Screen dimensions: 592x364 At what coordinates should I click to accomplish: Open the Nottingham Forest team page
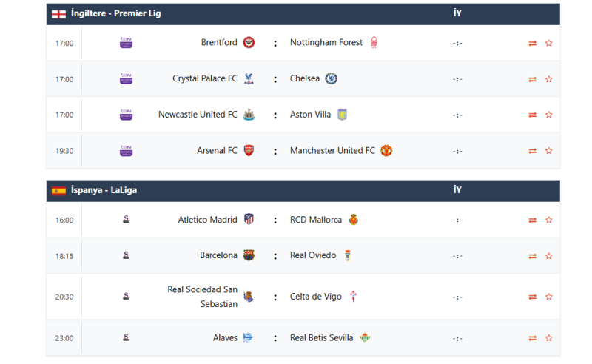click(326, 43)
